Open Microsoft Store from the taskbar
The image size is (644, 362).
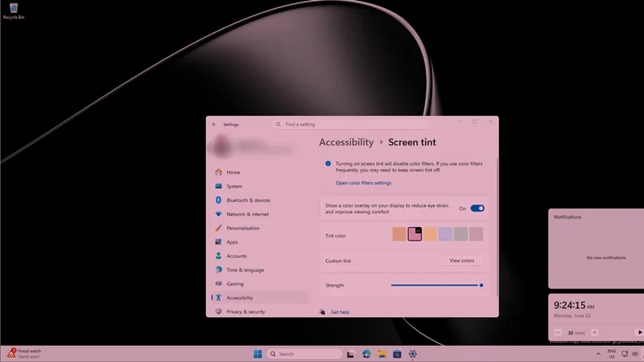(397, 354)
